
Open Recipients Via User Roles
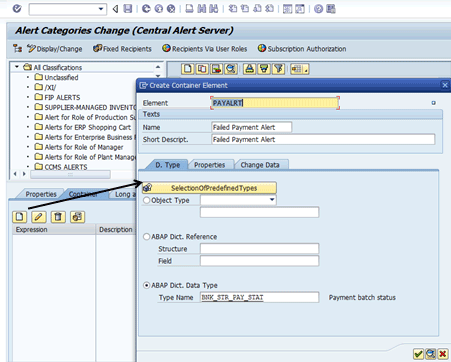coord(205,49)
